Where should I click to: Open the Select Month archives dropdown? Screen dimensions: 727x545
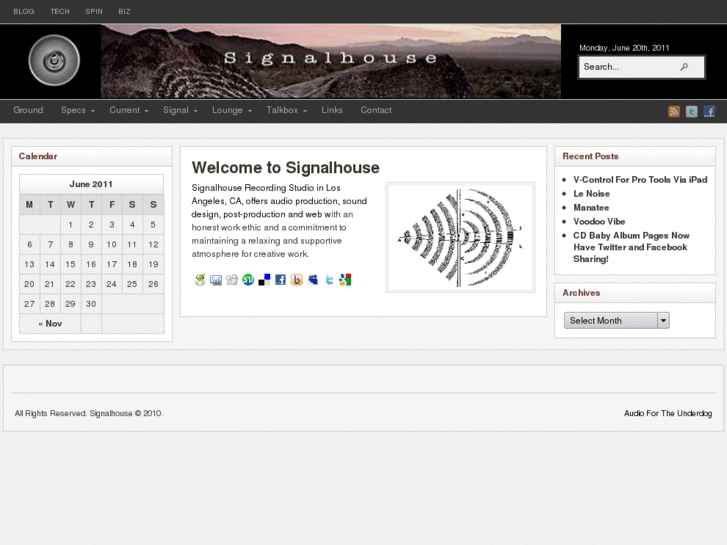617,321
